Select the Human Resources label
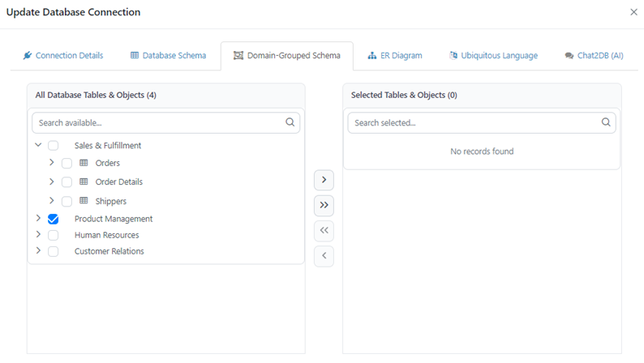 point(107,236)
